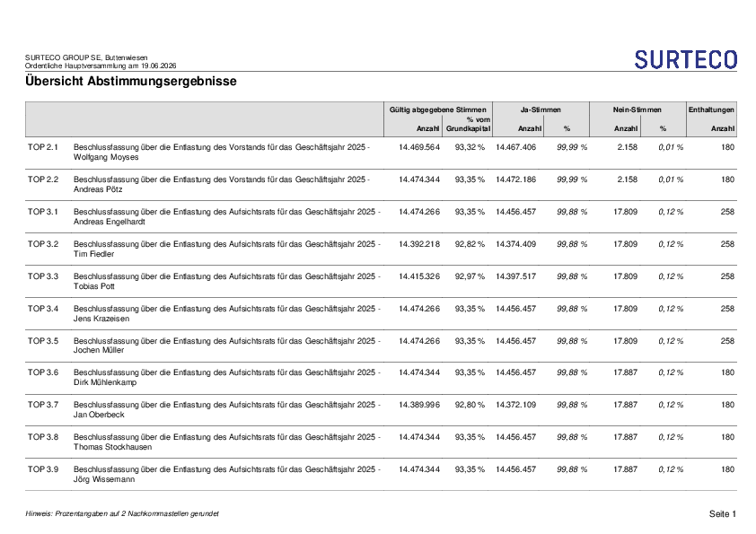Screen dimensions: 756x534
Task: Select the Übersicht Abstimmungsergebnisse heading
Action: pos(131,81)
